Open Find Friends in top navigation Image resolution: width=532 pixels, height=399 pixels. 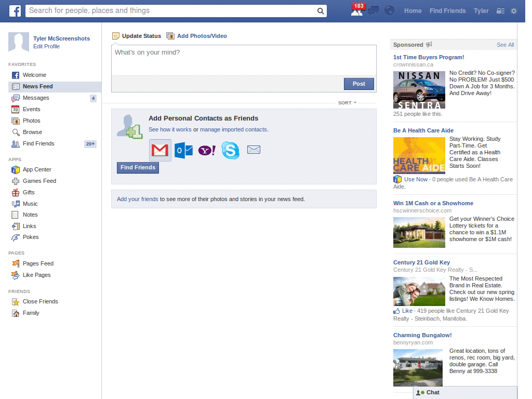click(x=447, y=11)
